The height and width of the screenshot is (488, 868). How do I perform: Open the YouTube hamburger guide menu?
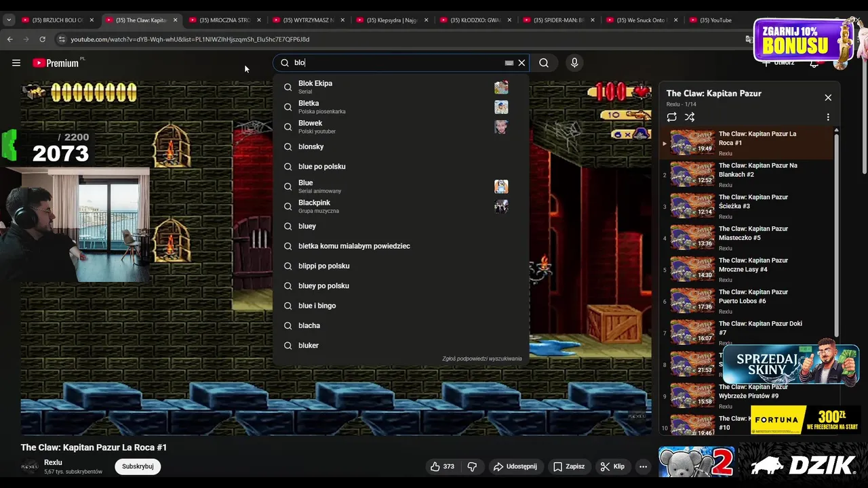[16, 63]
